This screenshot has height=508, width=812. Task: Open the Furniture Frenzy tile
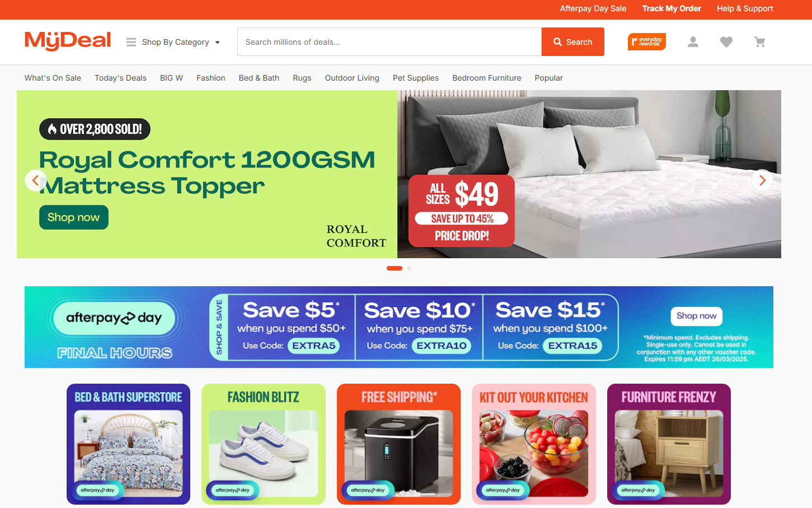669,444
